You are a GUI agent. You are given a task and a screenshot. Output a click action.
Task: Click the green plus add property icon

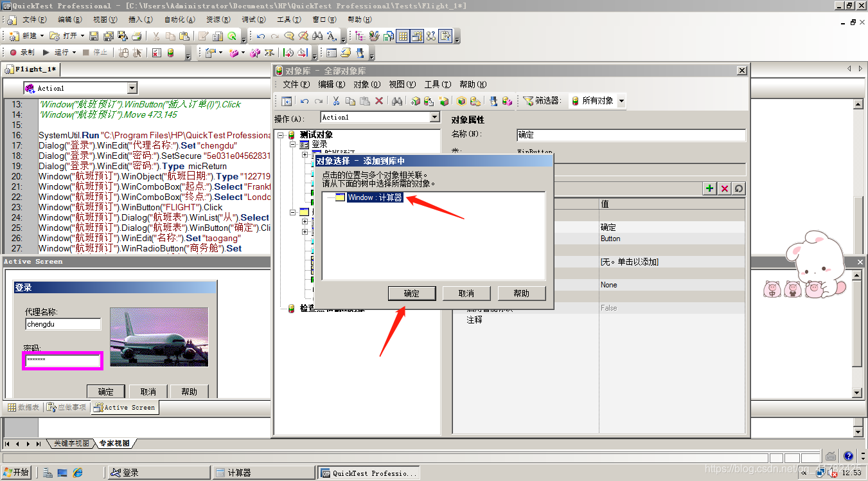click(x=709, y=188)
